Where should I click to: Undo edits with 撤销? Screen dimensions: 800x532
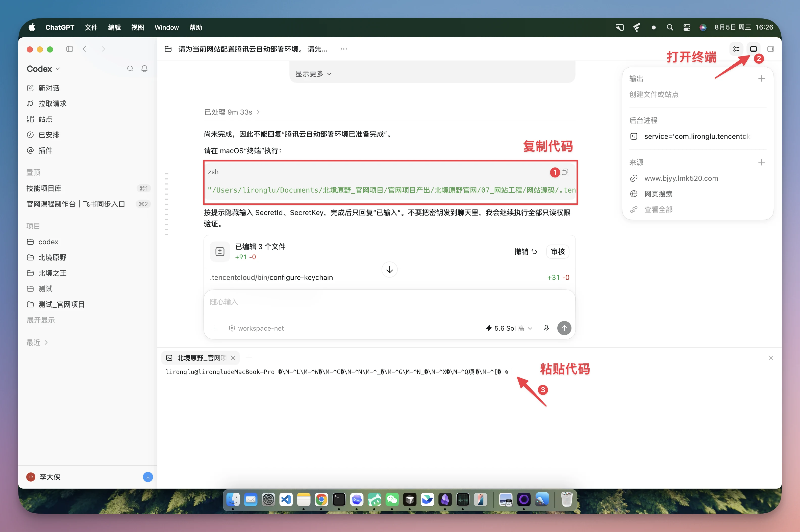[x=526, y=252]
